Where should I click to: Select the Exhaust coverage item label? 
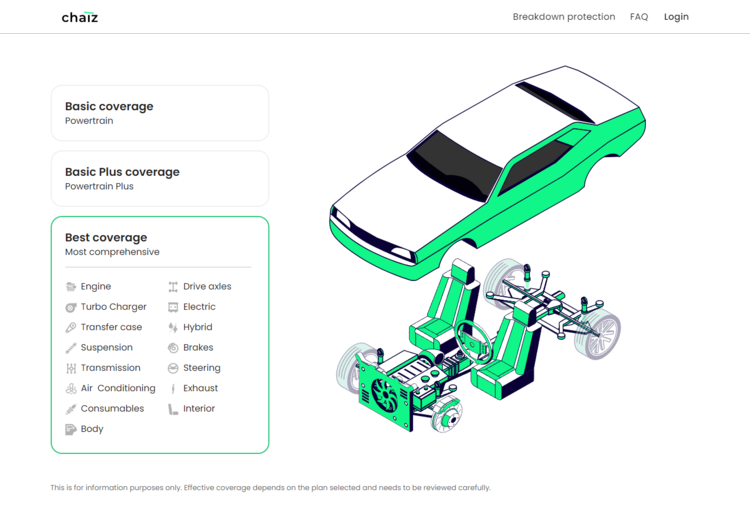tap(200, 388)
